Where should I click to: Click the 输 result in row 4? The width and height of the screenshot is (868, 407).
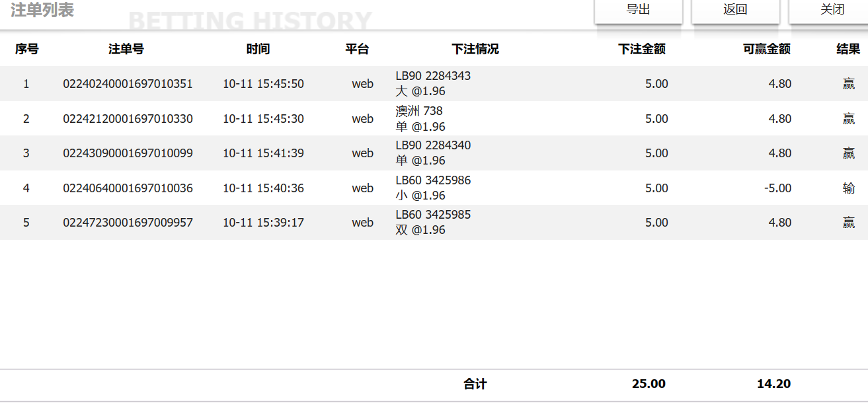coord(849,188)
